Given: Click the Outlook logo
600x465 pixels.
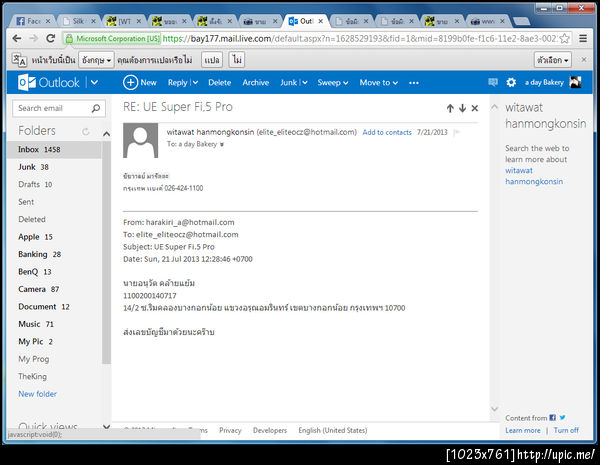Looking at the screenshot, I should pyautogui.click(x=49, y=82).
